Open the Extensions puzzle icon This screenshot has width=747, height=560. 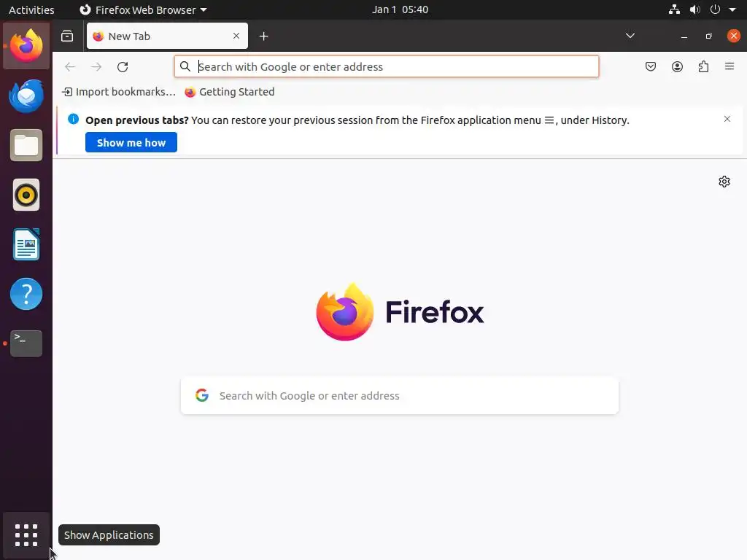pos(703,66)
